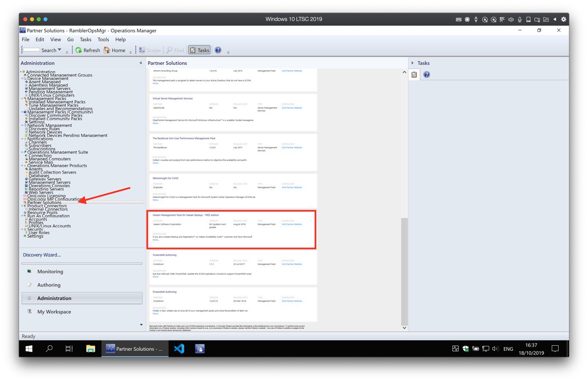Open the Go menu
The image size is (588, 382).
tap(70, 39)
